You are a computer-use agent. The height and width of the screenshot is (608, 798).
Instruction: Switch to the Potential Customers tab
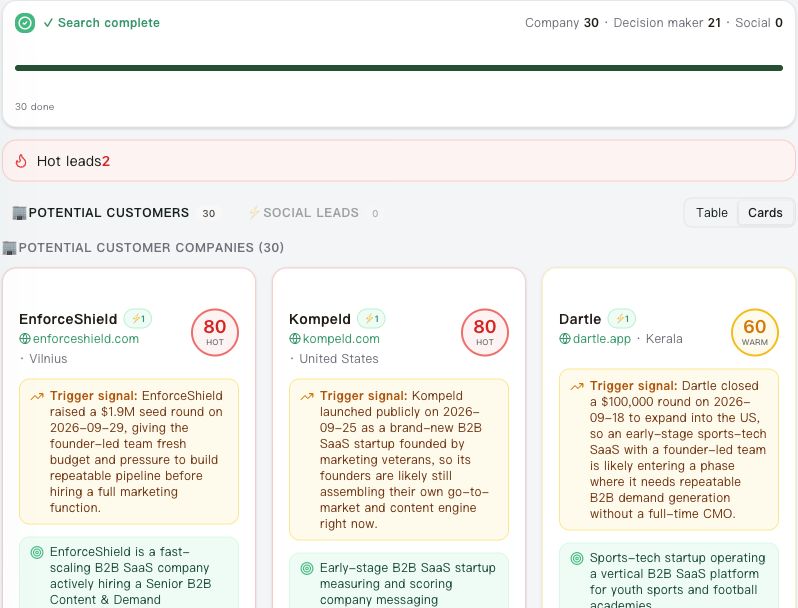[x=115, y=213]
